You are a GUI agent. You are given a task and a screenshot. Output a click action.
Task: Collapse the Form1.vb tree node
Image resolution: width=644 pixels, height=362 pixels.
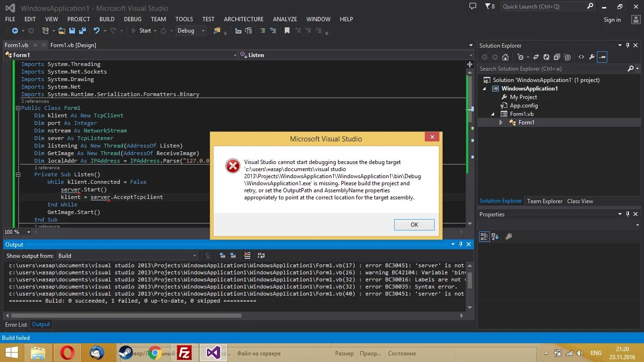coord(493,114)
